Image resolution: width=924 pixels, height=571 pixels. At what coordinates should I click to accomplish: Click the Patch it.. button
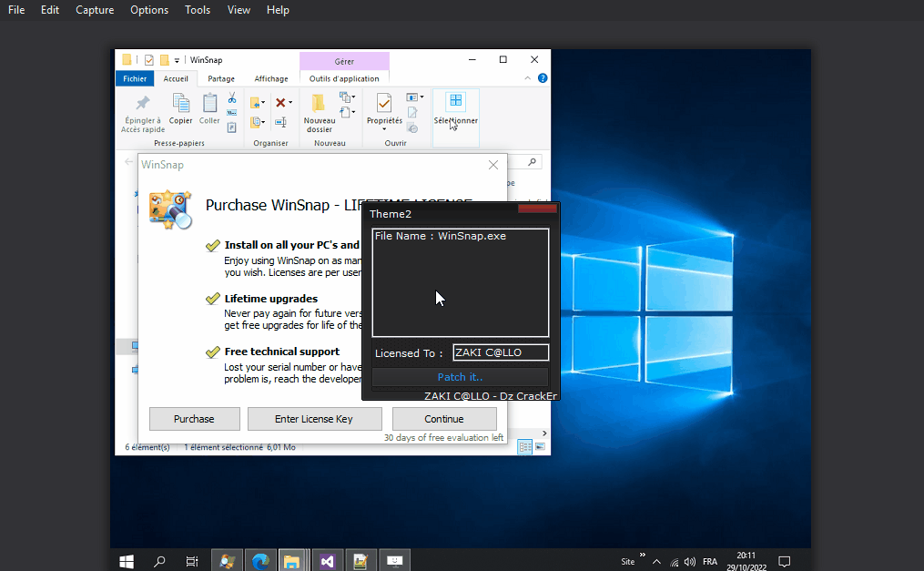(461, 377)
